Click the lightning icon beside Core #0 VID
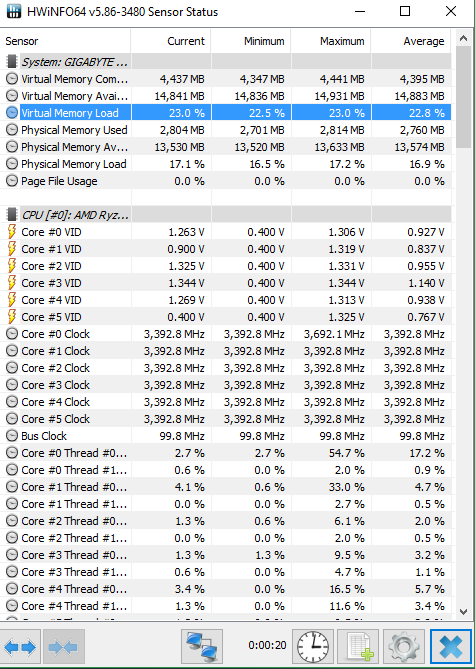Screen dimensions: 475x669 click(x=12, y=232)
